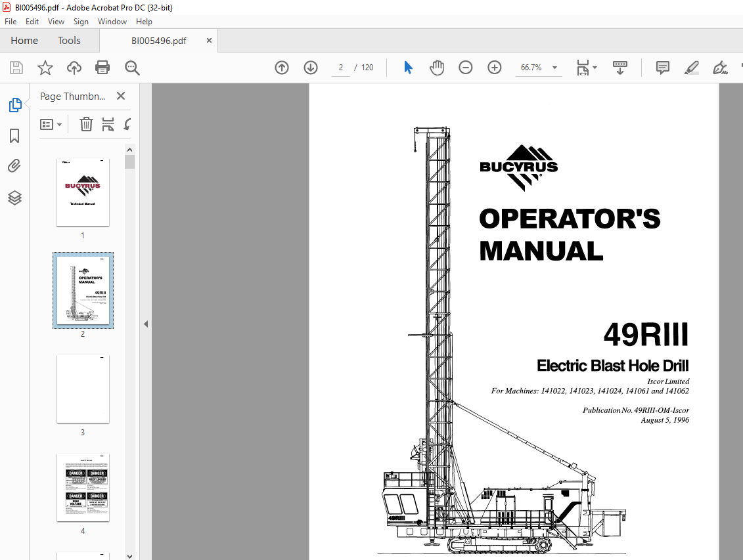This screenshot has height=560, width=743.
Task: Close the Page Thumbnails panel
Action: [121, 96]
